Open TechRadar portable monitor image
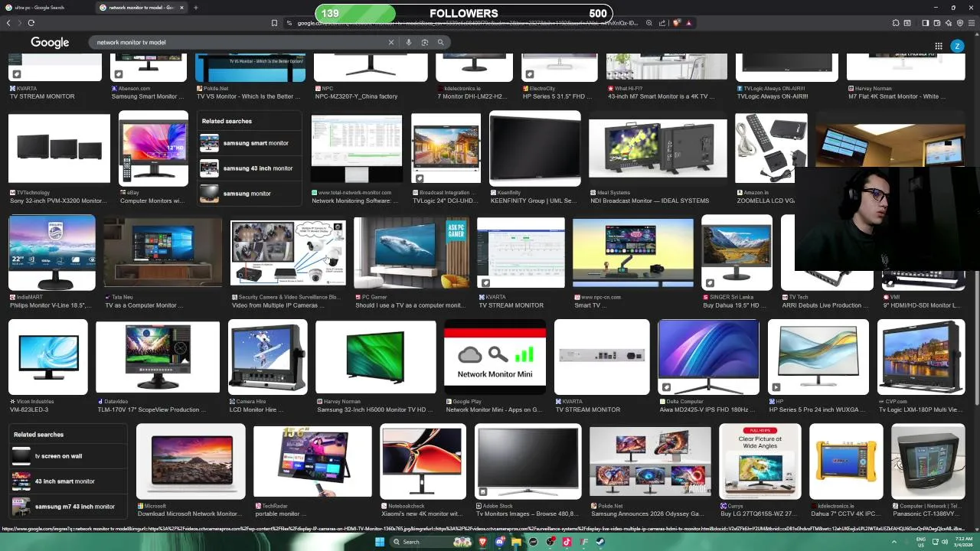The width and height of the screenshot is (980, 551). [312, 461]
